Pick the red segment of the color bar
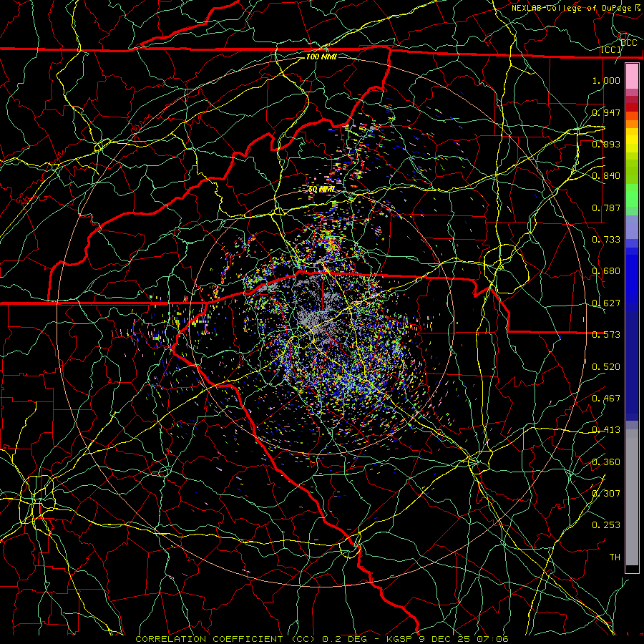The height and width of the screenshot is (644, 644). 632,107
